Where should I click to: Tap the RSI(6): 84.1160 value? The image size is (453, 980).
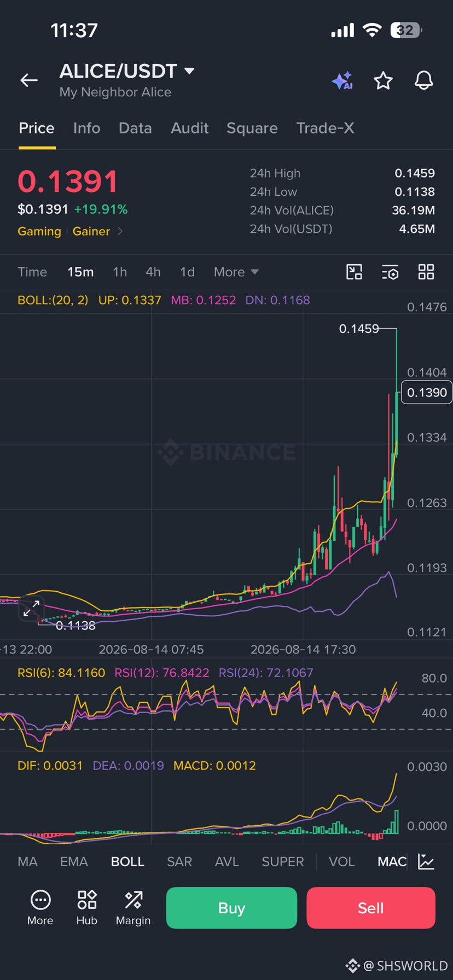pyautogui.click(x=61, y=673)
